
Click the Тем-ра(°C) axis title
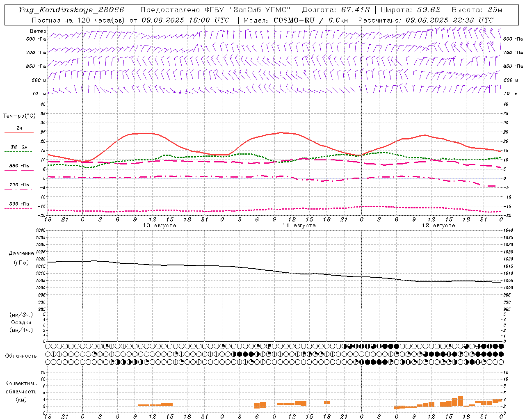point(19,116)
